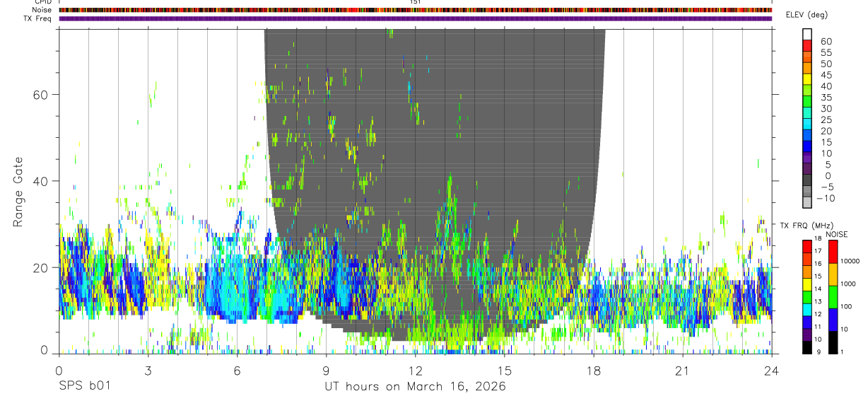This screenshot has height=401, width=868.
Task: Click the 'ELEV (deg)' colorbar title
Action: pyautogui.click(x=807, y=15)
